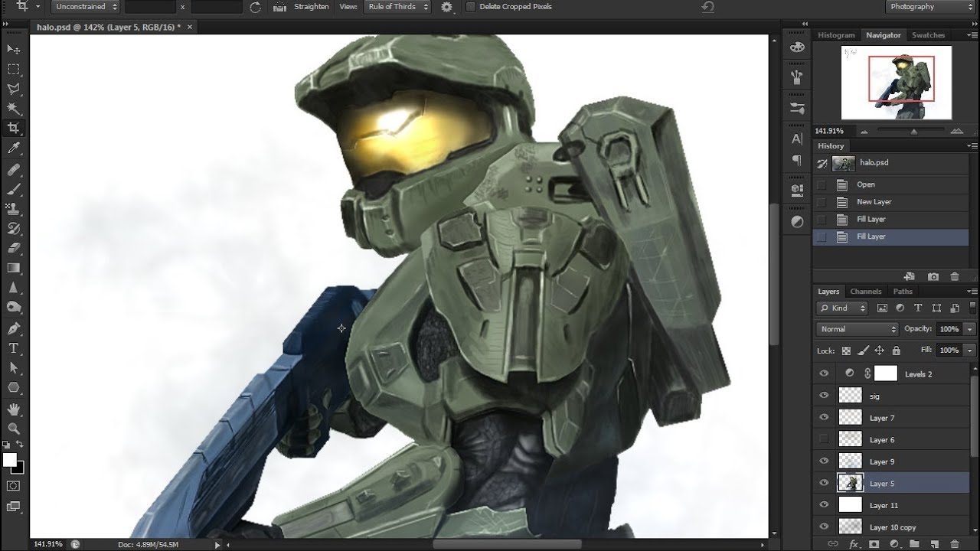Screen dimensions: 980x551
Task: Select the Brush tool
Action: [13, 189]
